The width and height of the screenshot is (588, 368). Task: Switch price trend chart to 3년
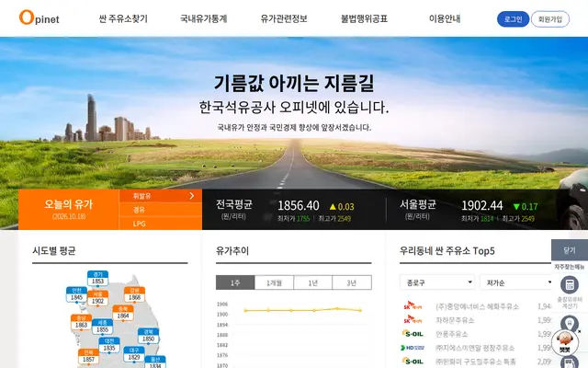pos(352,282)
